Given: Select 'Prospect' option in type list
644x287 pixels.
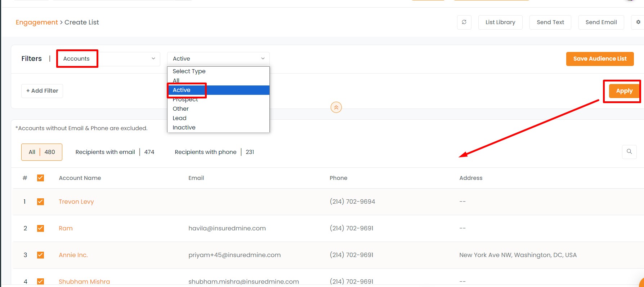Looking at the screenshot, I should point(218,100).
